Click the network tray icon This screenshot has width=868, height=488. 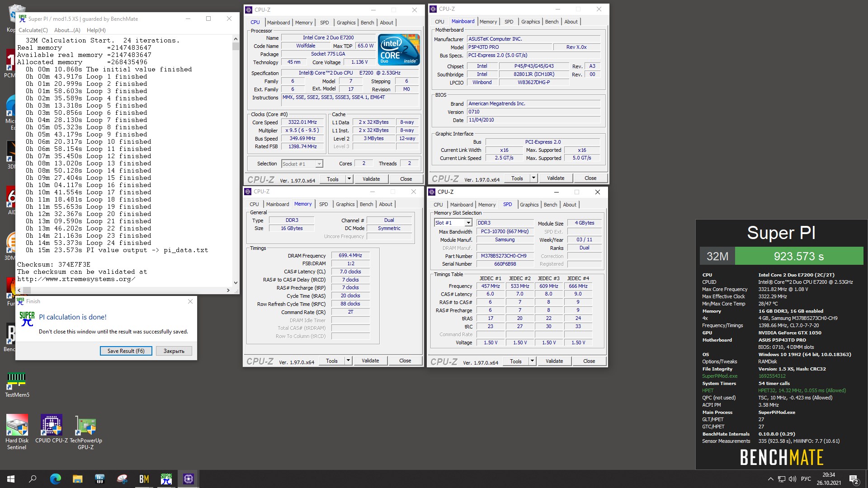point(781,479)
